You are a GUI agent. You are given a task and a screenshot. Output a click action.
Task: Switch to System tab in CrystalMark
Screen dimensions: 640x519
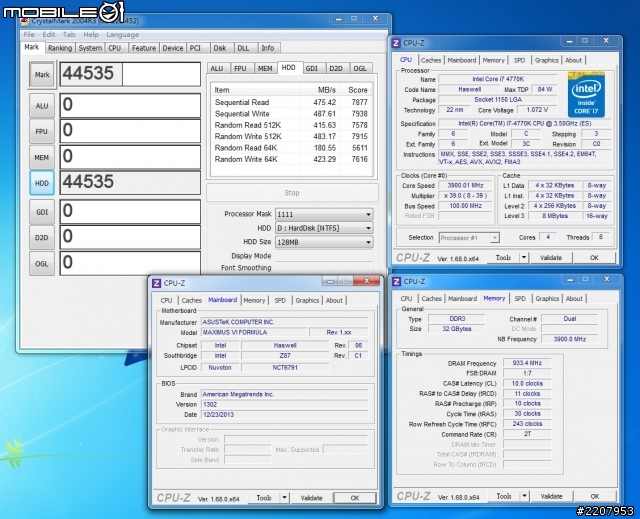coord(90,48)
